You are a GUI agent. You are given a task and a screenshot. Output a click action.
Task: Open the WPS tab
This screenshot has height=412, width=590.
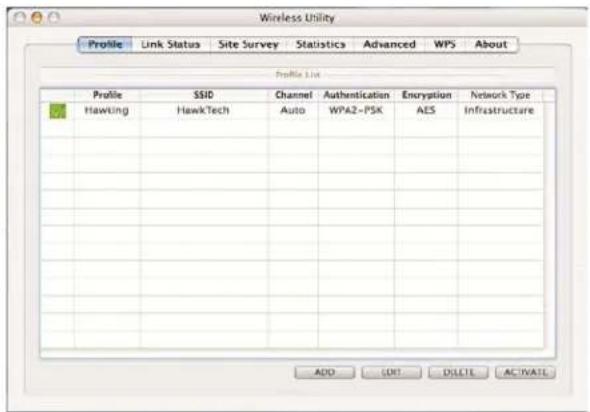(445, 44)
